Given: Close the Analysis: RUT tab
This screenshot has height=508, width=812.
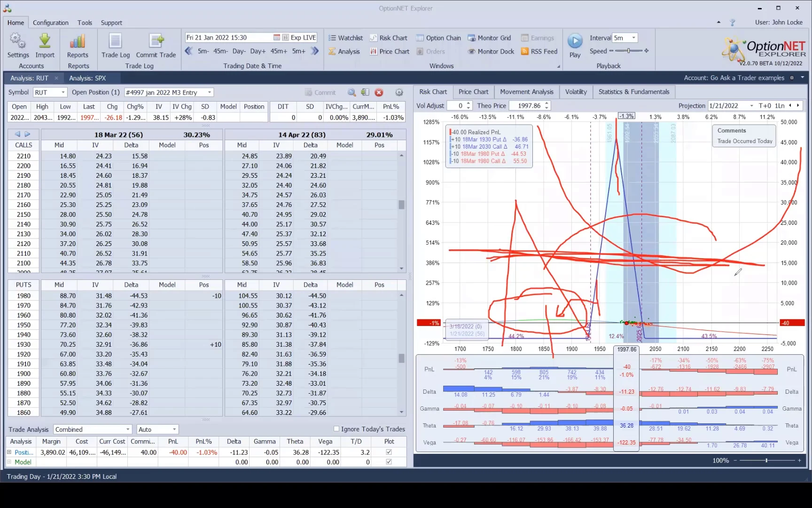Looking at the screenshot, I should coord(56,78).
